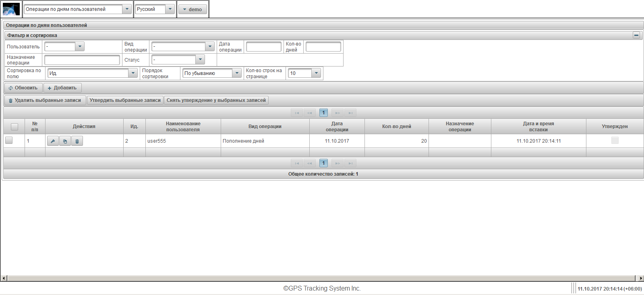
Task: Click the globe logo in top-left corner
Action: coord(11,9)
